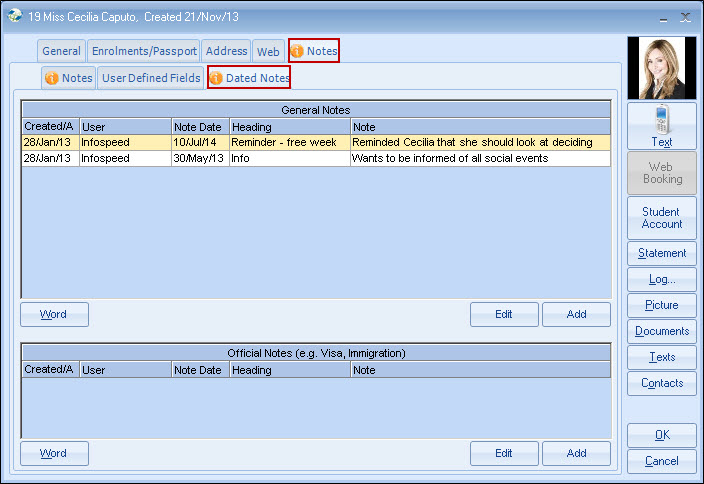Click the Statement button

tap(661, 253)
